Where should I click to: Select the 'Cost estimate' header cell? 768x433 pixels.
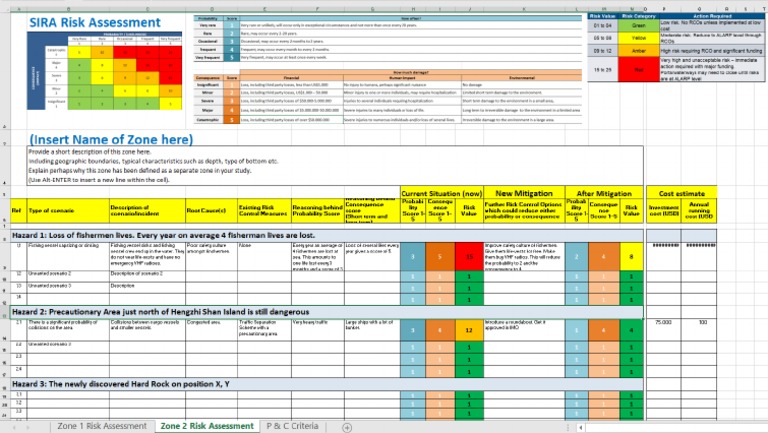[x=681, y=193]
